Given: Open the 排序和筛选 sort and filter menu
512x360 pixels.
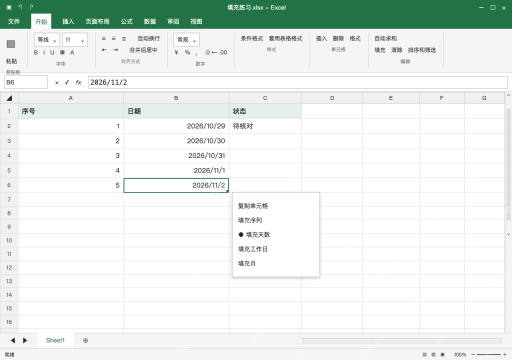Looking at the screenshot, I should point(422,50).
